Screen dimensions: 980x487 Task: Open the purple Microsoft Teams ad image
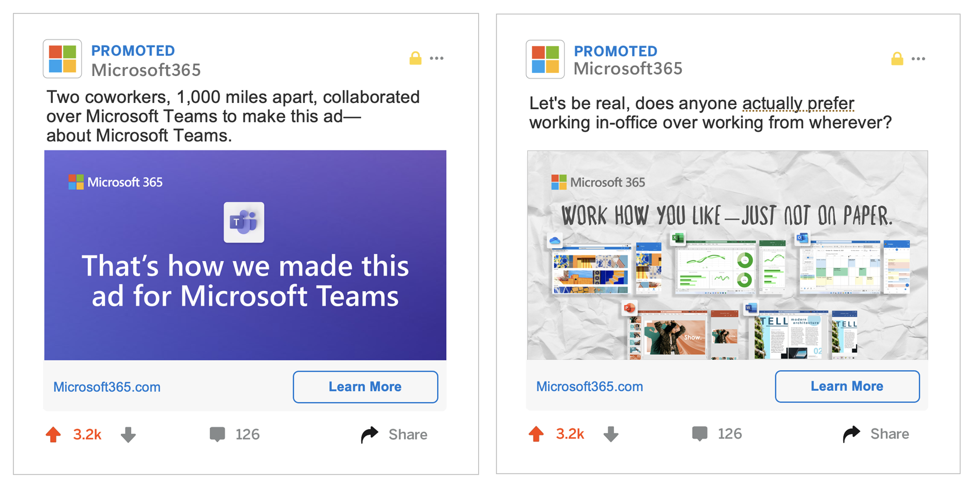246,255
